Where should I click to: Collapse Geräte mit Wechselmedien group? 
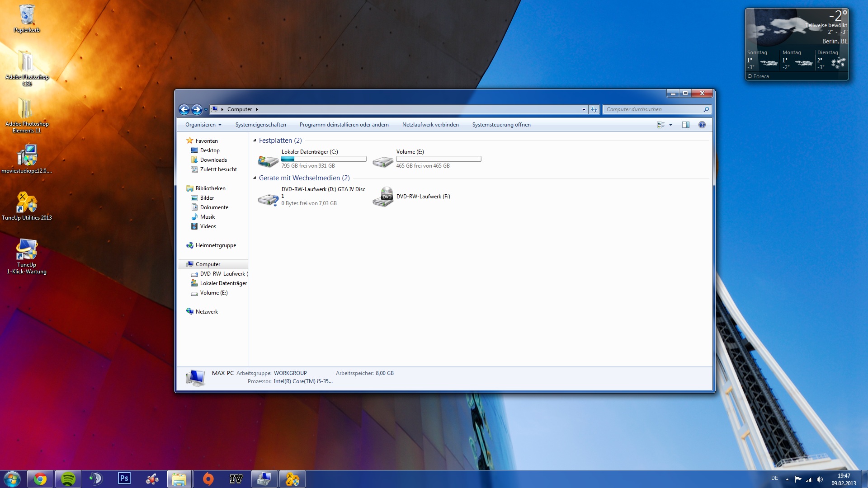click(x=255, y=178)
